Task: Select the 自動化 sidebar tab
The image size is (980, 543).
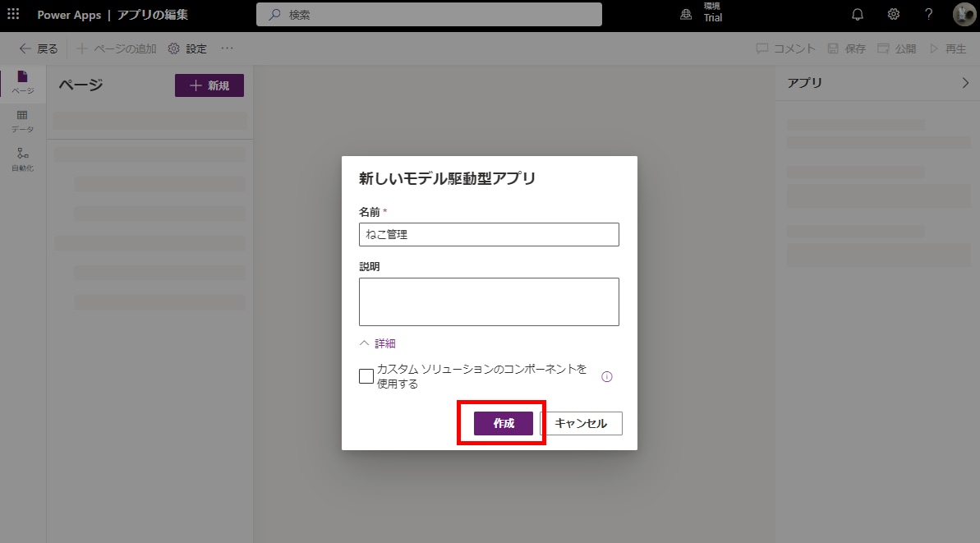Action: pyautogui.click(x=22, y=160)
